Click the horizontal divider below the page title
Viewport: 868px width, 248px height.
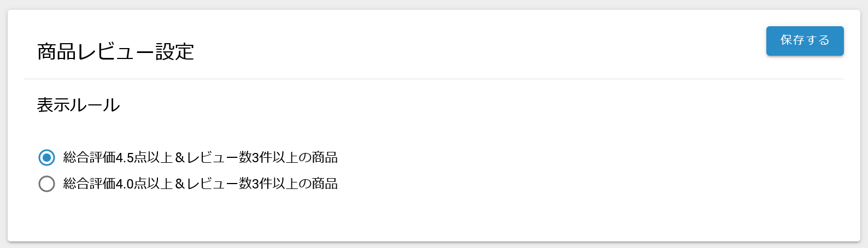coord(434,79)
